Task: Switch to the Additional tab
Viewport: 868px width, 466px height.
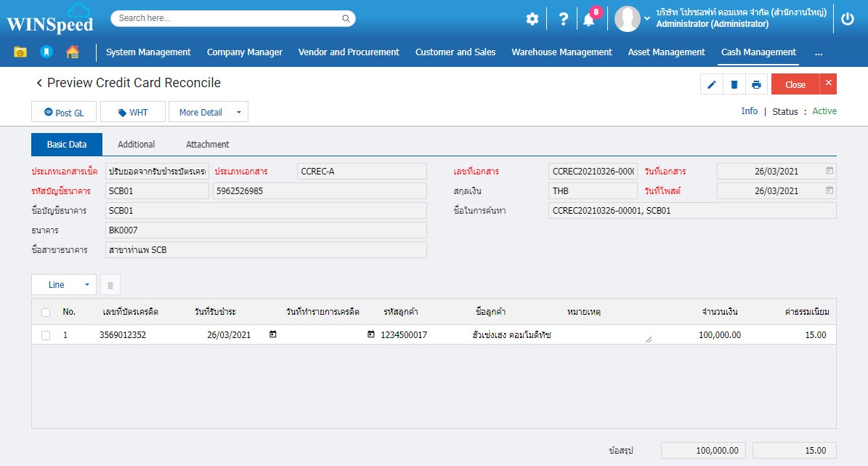Action: click(136, 144)
